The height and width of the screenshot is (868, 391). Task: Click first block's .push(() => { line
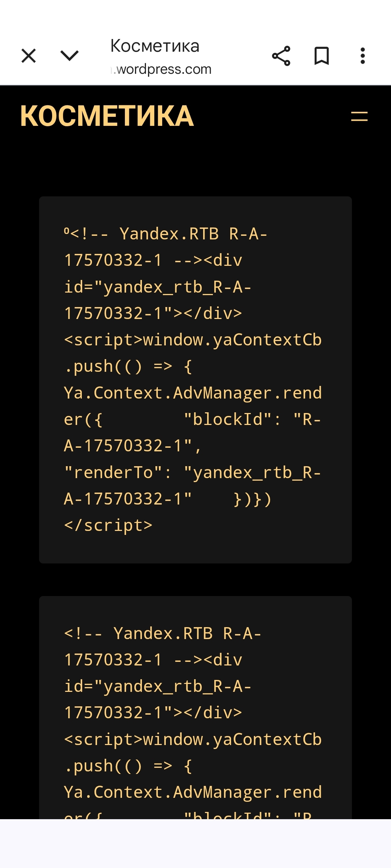point(128,366)
